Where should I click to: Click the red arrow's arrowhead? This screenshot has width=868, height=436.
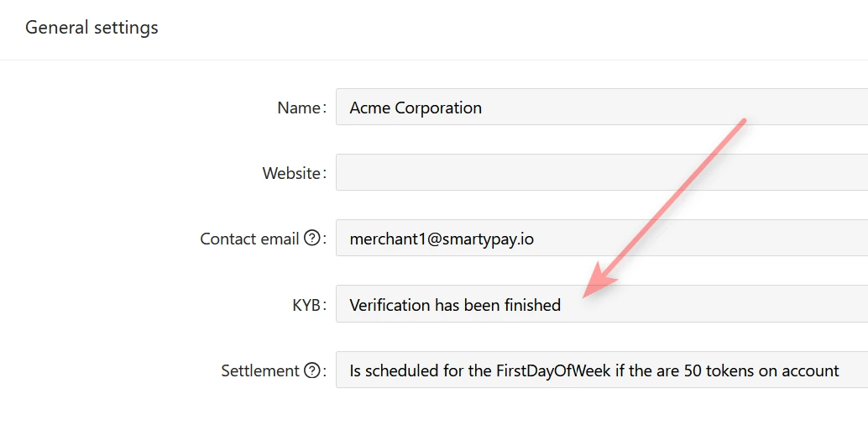point(593,284)
